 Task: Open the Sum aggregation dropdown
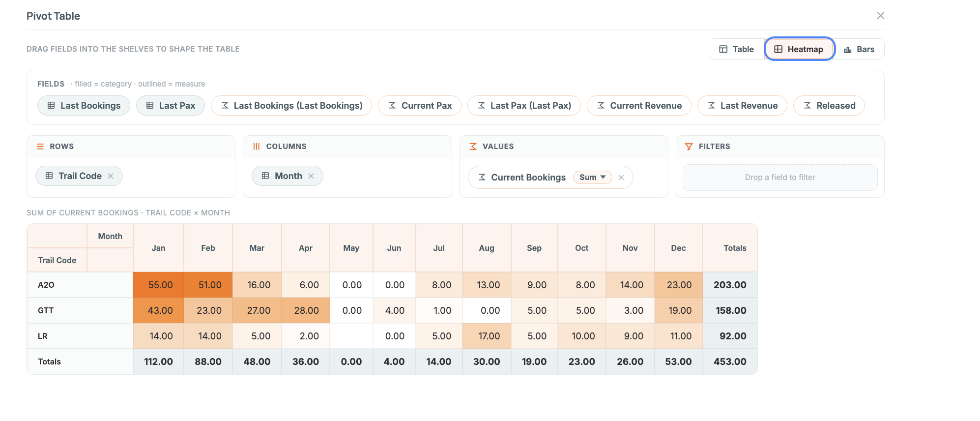593,178
